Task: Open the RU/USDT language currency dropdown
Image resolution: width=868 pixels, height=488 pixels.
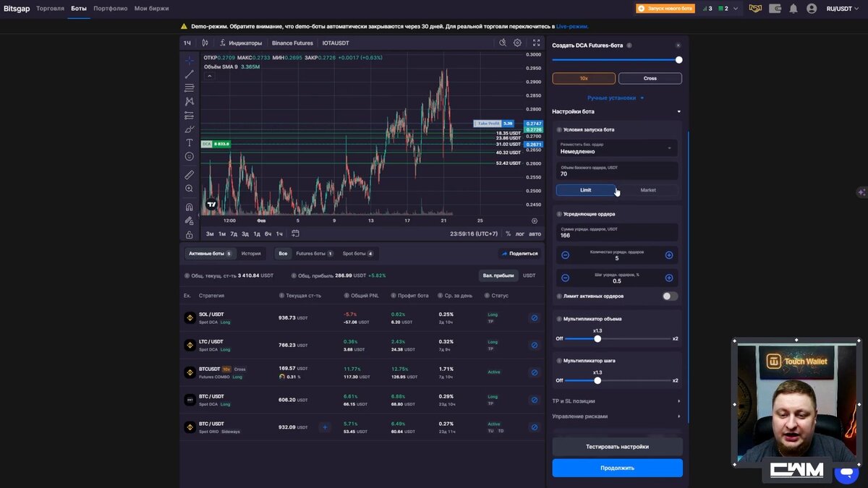Action: coord(843,9)
